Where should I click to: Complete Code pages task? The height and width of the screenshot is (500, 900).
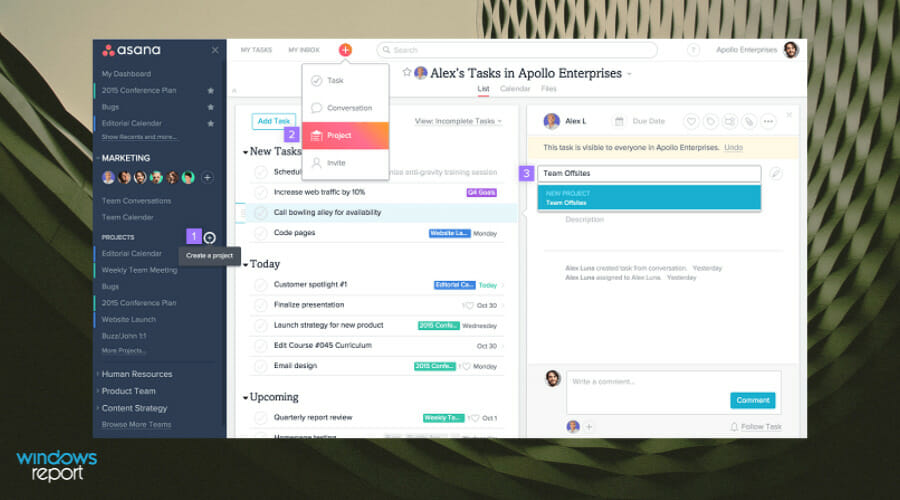261,233
